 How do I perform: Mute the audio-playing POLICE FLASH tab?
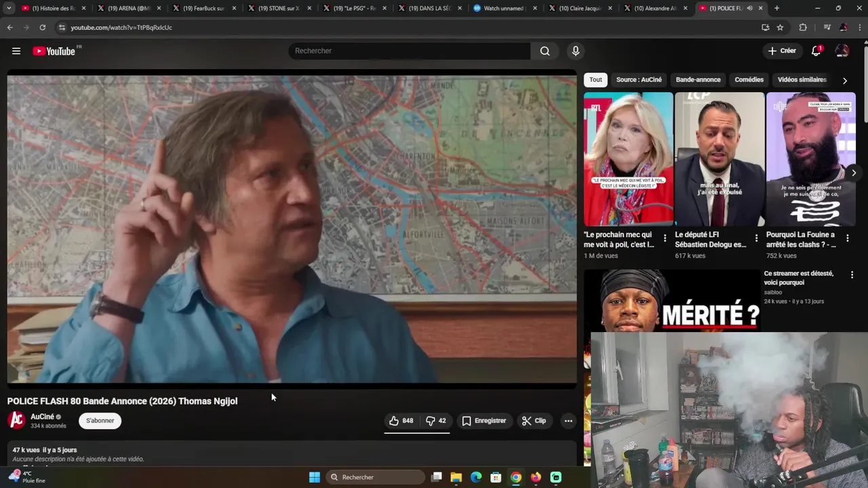click(749, 8)
